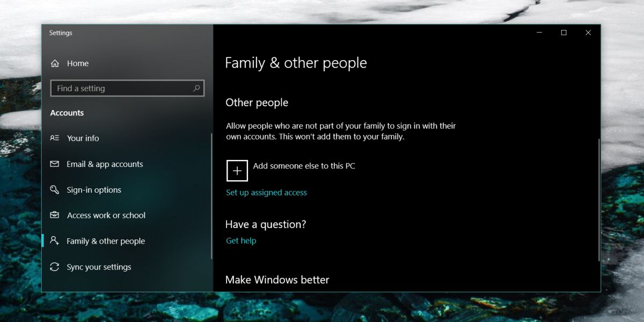
Task: Navigate to Email & app accounts
Action: (105, 164)
